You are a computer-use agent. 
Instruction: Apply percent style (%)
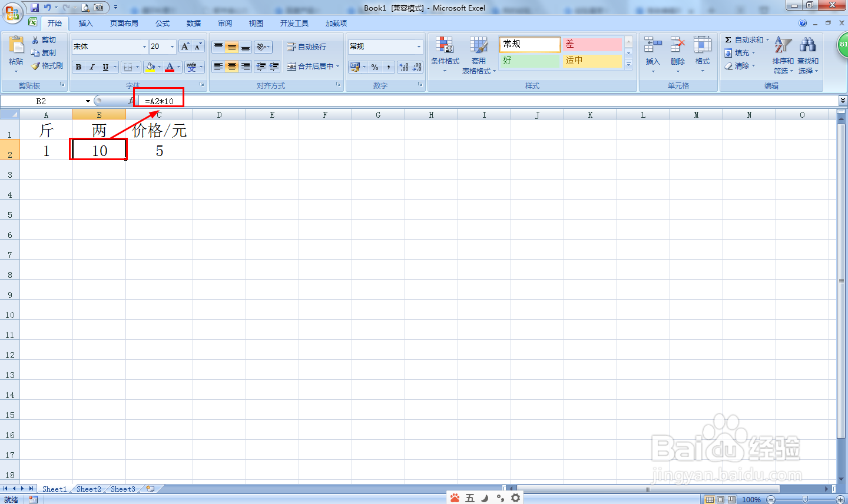point(375,67)
